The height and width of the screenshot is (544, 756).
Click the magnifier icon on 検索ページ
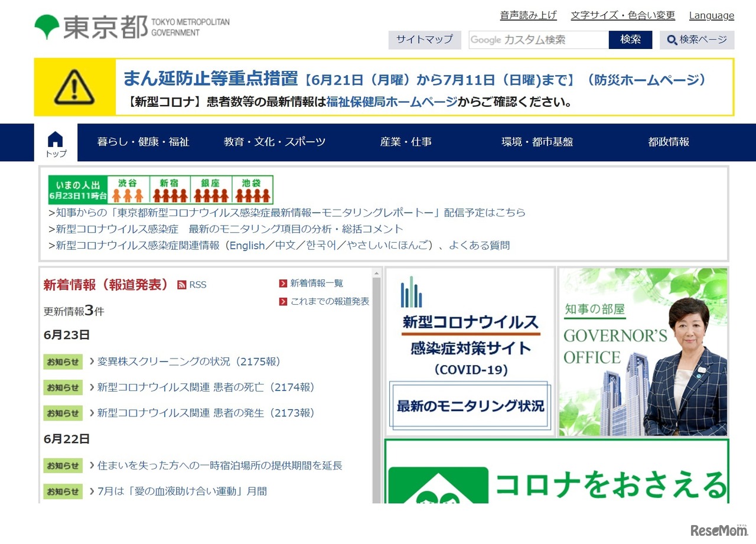[672, 40]
